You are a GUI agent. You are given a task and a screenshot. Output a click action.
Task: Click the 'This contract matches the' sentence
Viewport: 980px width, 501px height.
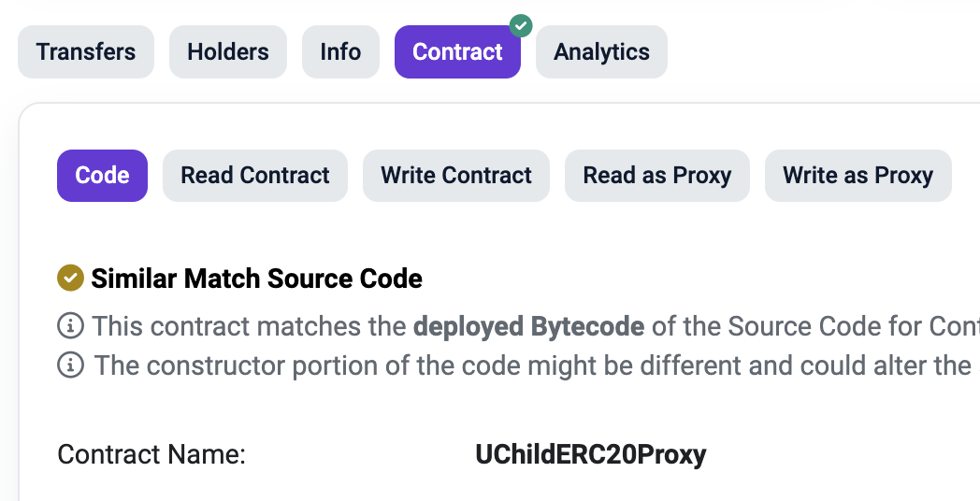tap(251, 327)
